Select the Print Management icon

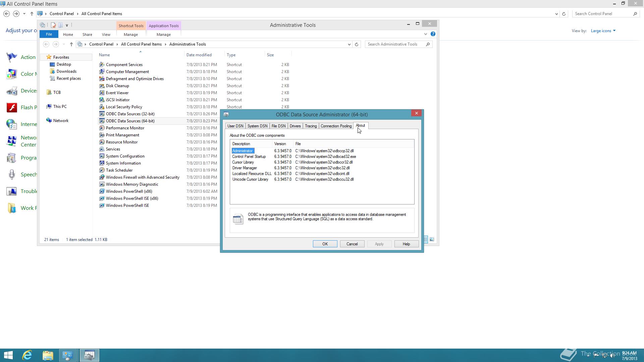pyautogui.click(x=102, y=135)
